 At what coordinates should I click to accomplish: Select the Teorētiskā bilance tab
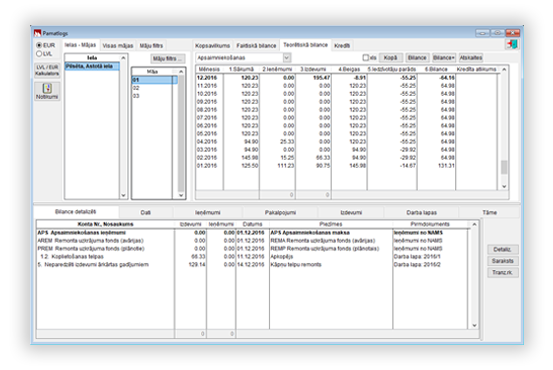pyautogui.click(x=305, y=45)
